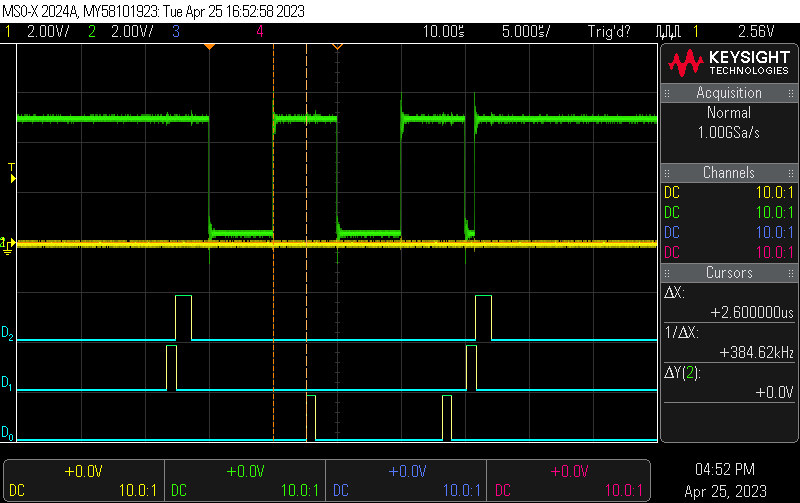Click channel 1 scale 2.00V/
800x503 pixels.
(48, 32)
